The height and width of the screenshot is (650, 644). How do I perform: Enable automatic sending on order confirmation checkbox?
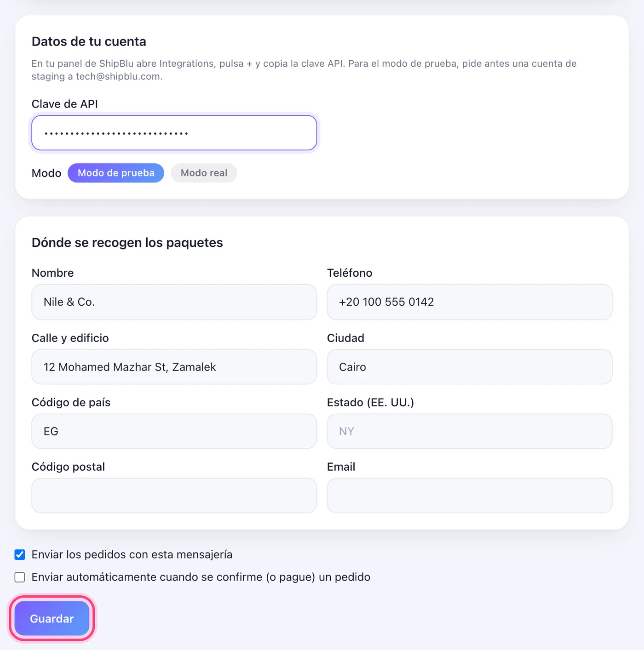click(20, 577)
